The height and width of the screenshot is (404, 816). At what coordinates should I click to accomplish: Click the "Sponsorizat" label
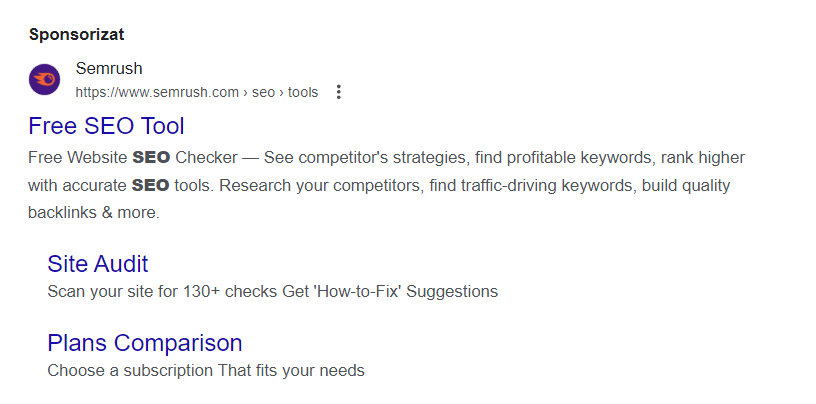tap(77, 34)
